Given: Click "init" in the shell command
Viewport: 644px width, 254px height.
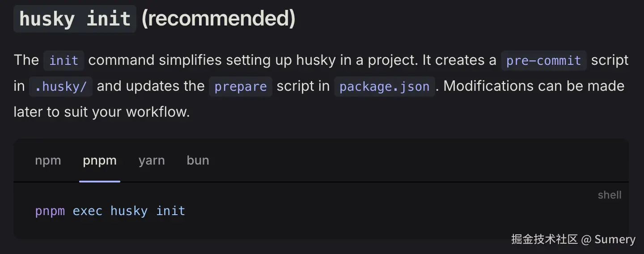Looking at the screenshot, I should (170, 211).
